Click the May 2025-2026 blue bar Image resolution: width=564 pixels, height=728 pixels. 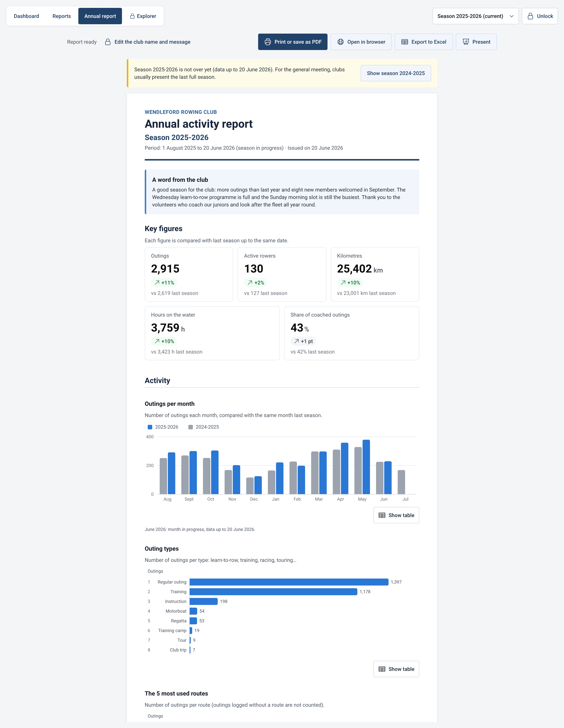coord(366,467)
